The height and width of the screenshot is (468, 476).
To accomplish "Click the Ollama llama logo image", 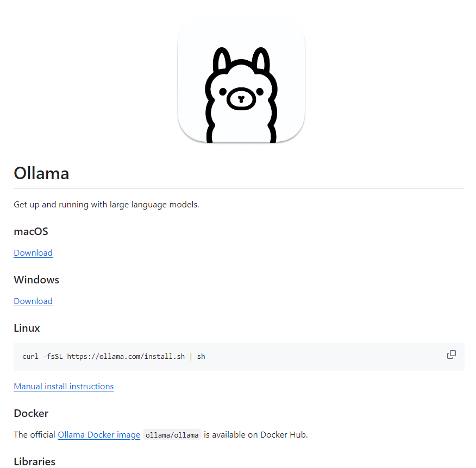I will coord(241,79).
